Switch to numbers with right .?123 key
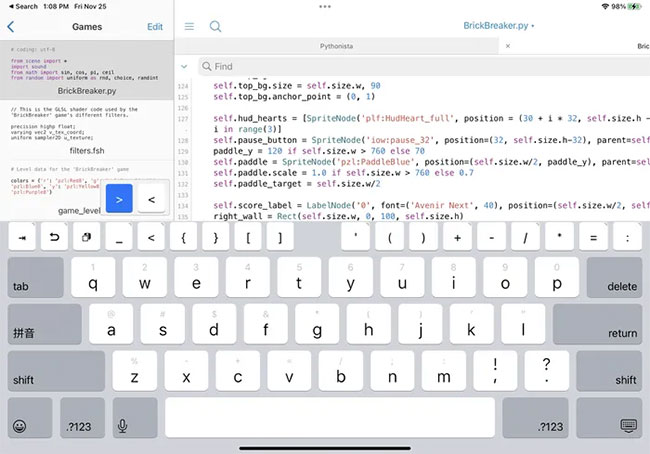650x454 pixels. click(535, 418)
